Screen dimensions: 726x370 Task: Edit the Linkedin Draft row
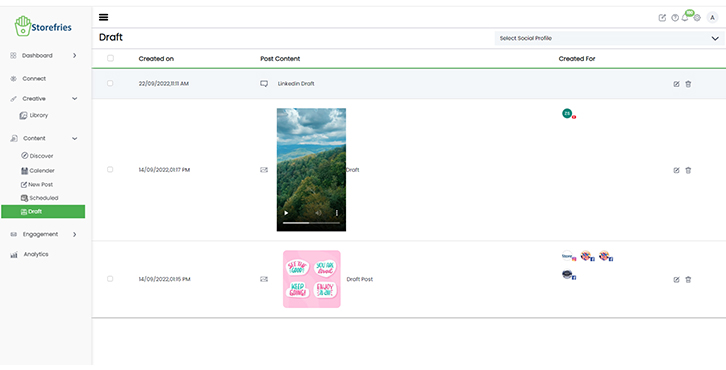(x=676, y=84)
